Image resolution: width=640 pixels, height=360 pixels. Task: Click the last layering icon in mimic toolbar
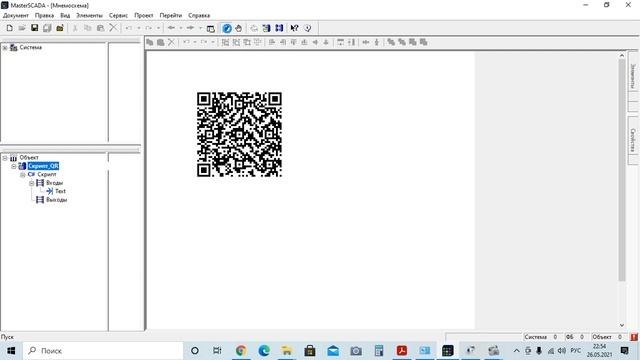click(424, 42)
